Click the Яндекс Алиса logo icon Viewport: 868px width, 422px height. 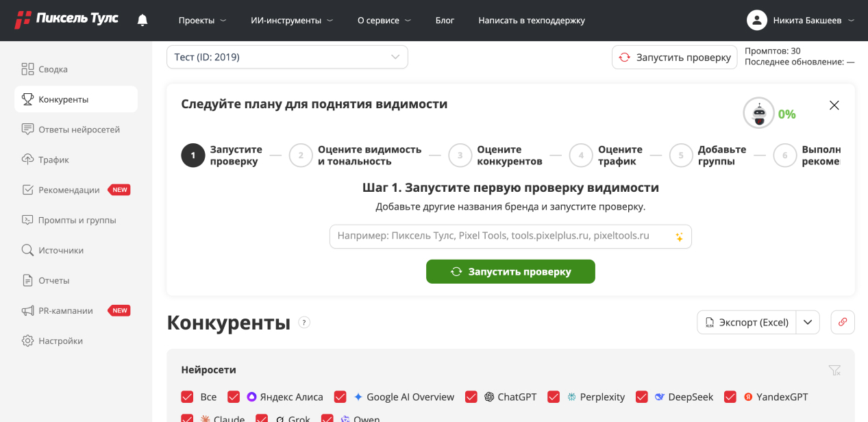(251, 397)
